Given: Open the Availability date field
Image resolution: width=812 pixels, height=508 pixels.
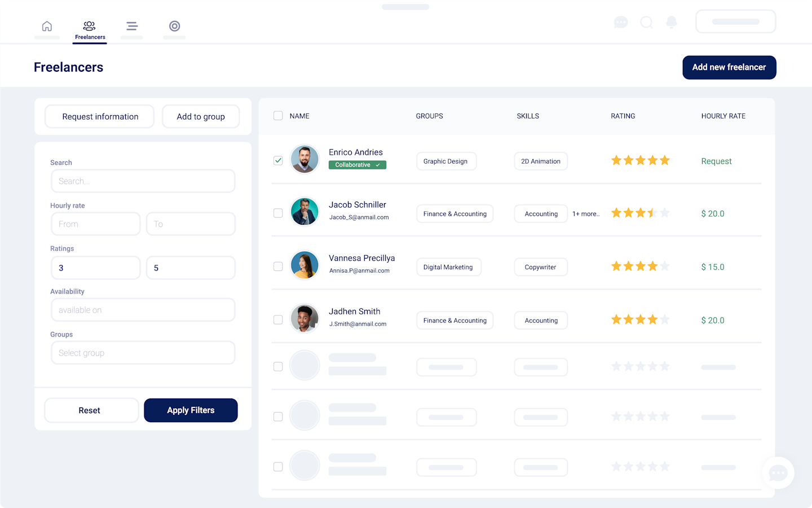Looking at the screenshot, I should pos(143,310).
